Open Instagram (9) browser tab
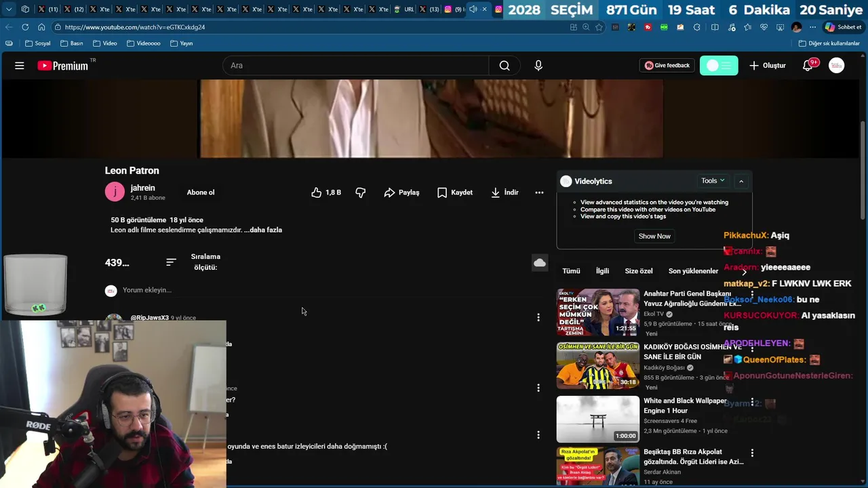868x488 pixels. click(454, 9)
